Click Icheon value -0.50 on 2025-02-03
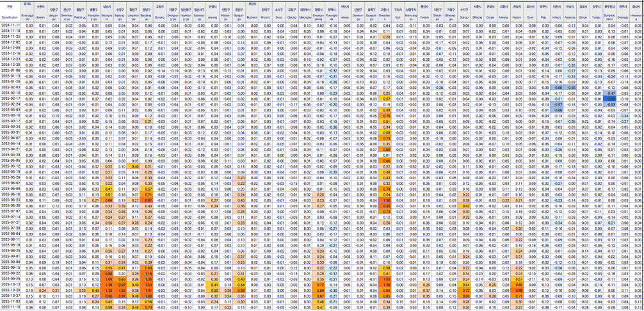644x311 pixels. 557,88
